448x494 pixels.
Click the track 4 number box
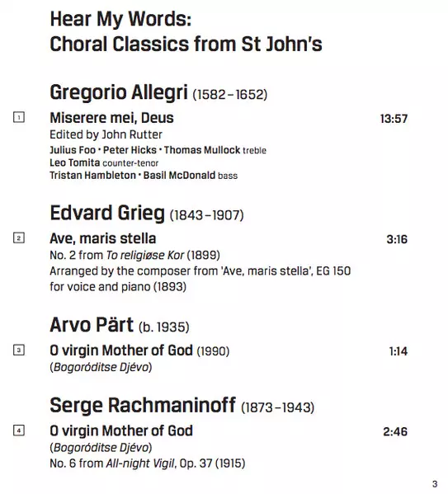19,430
